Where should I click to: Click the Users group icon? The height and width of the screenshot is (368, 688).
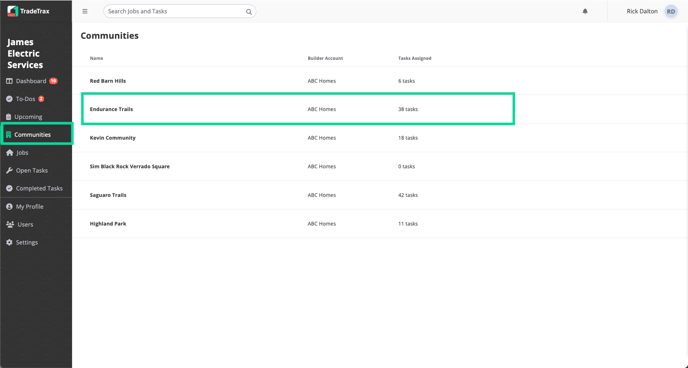10,225
